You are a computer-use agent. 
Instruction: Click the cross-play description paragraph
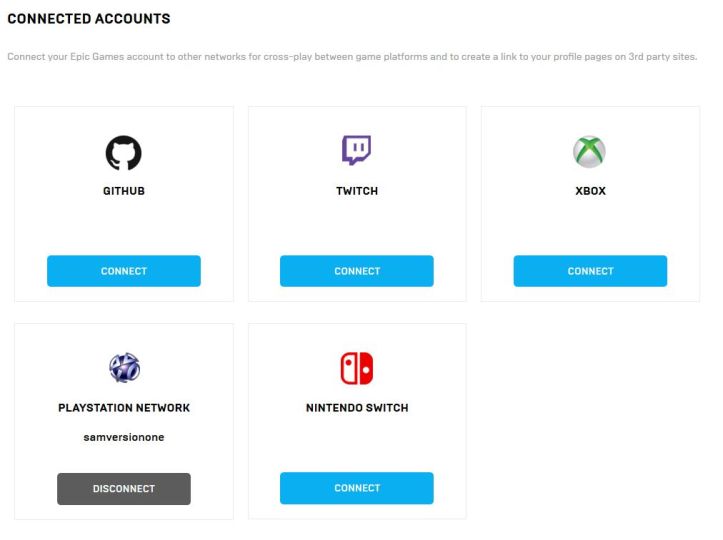(x=352, y=57)
